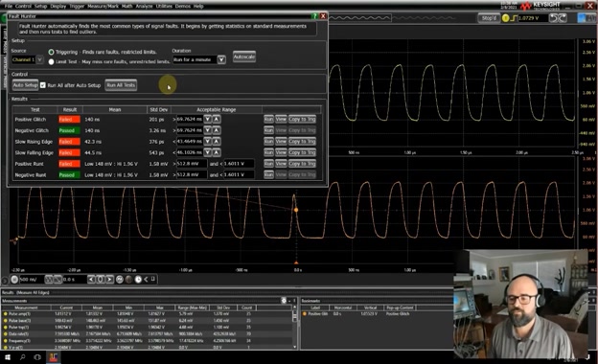Screen dimensions: 598x364
Task: Click the green Passed result for Negative Glitch
Action: point(69,130)
